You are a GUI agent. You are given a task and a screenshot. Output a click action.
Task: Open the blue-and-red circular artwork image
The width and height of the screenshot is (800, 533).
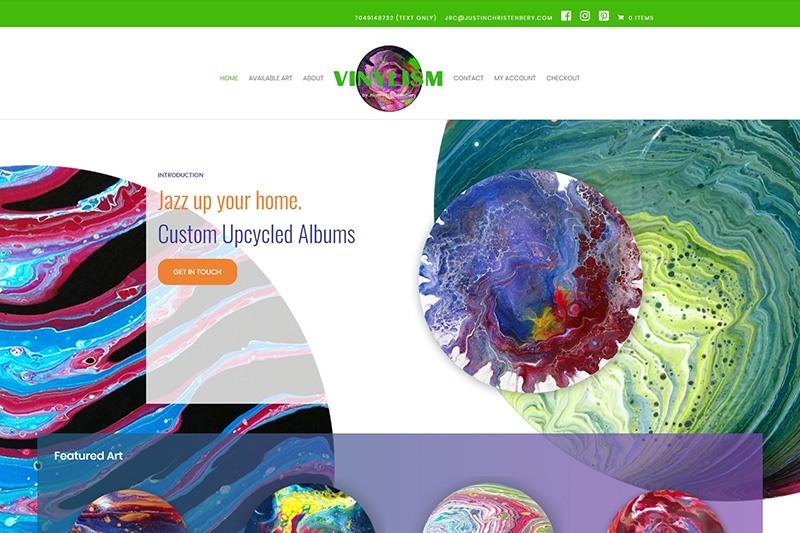click(x=530, y=281)
